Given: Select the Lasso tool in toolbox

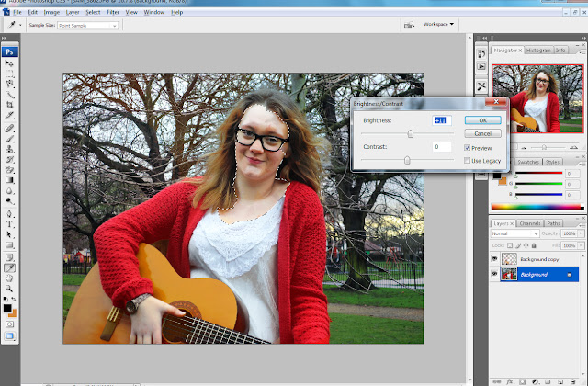Looking at the screenshot, I should tap(9, 84).
